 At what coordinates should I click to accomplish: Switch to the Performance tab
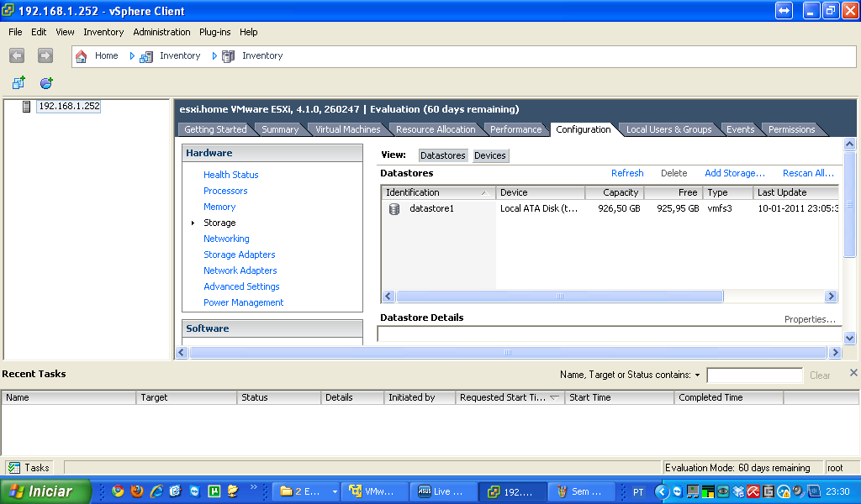click(515, 129)
